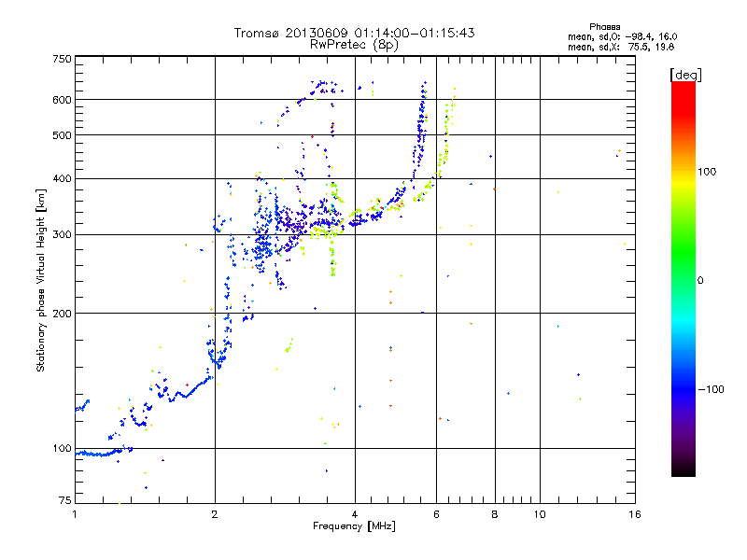Click the 750 tick on the height axis
This screenshot has height=560, width=747.
pos(62,59)
